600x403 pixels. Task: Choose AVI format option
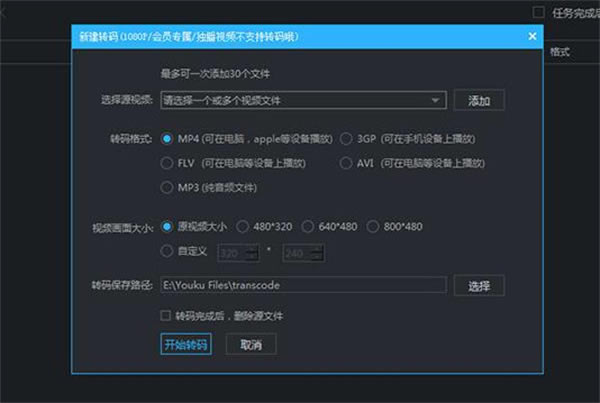coord(346,163)
